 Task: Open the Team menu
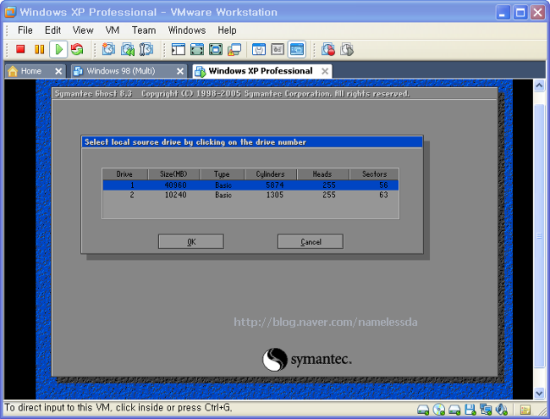(x=144, y=31)
